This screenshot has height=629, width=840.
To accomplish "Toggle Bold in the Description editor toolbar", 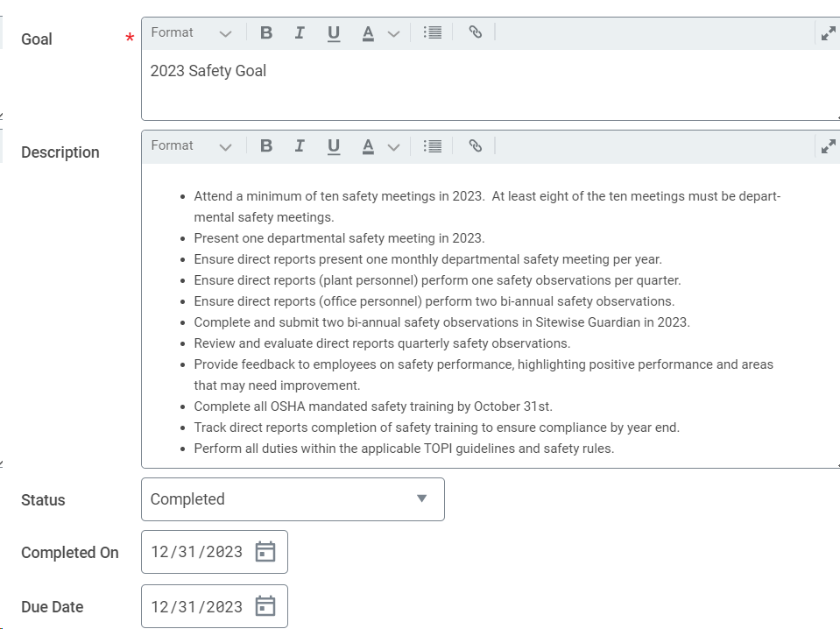I will point(266,145).
